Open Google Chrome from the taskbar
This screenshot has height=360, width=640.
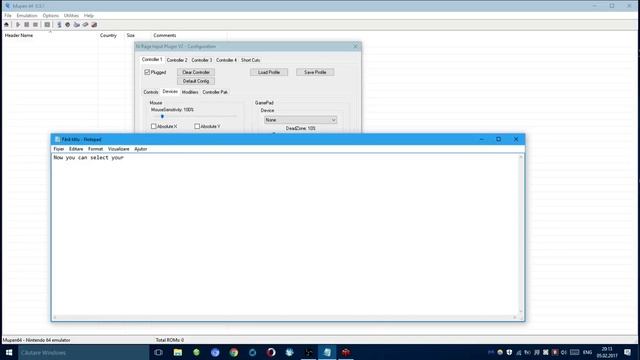234,352
